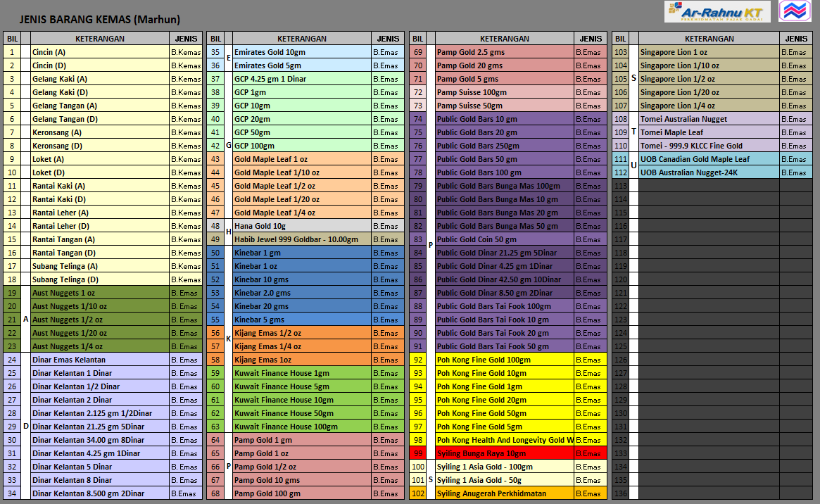Click 'Poh Kong Fine Gold 5gm'
This screenshot has height=504, width=820.
point(504,427)
